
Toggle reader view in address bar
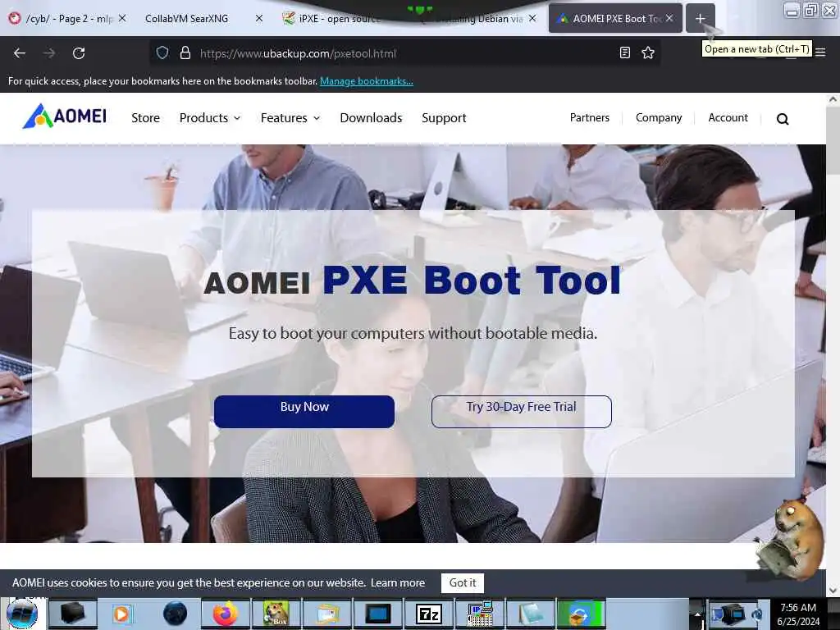click(x=624, y=52)
